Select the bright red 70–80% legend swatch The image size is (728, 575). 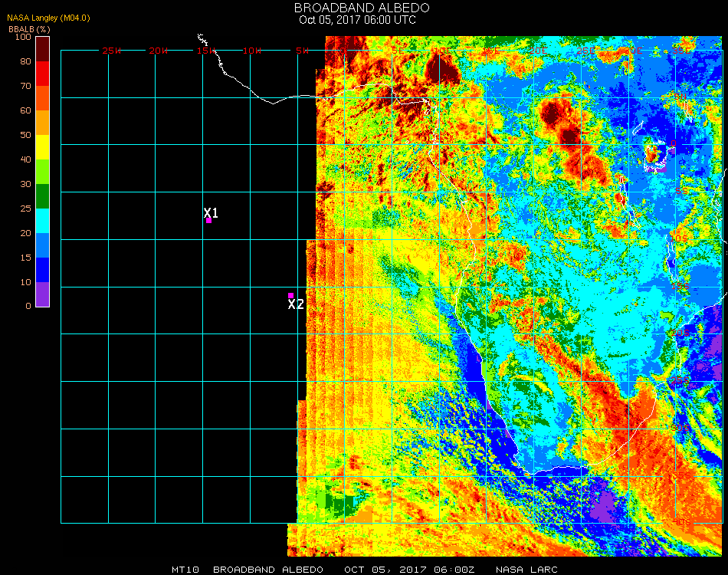(x=43, y=74)
